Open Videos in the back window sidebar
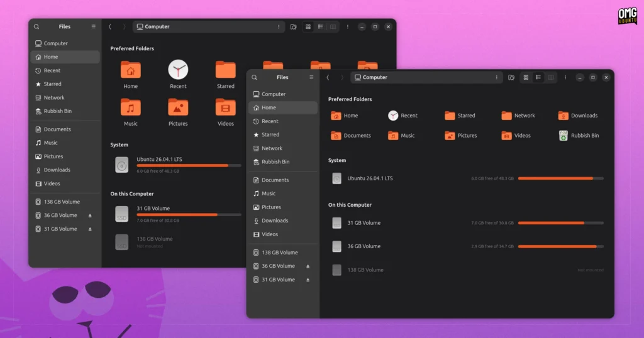The image size is (644, 338). click(65, 183)
